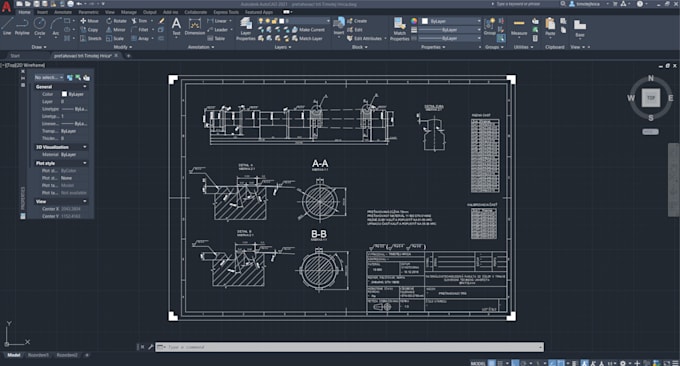The height and width of the screenshot is (366, 680).
Task: Toggle the layer freeze sun icon
Action: [x=268, y=21]
